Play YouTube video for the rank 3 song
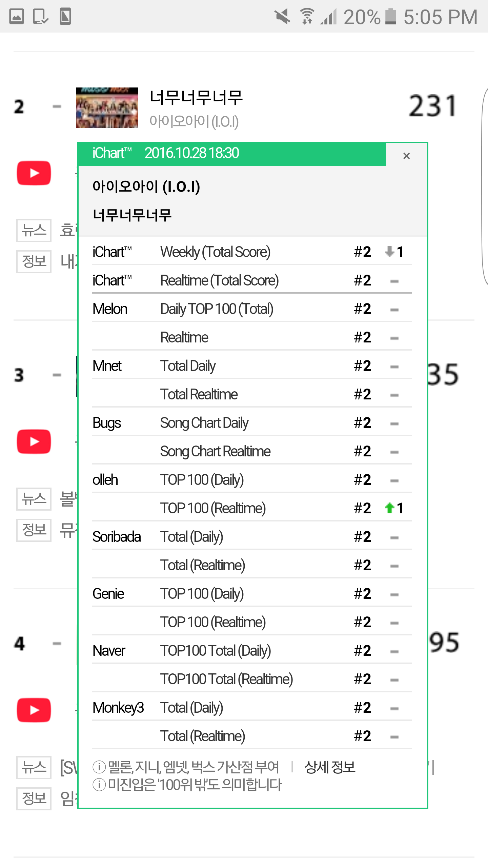Viewport: 488px width, 868px height. [34, 441]
